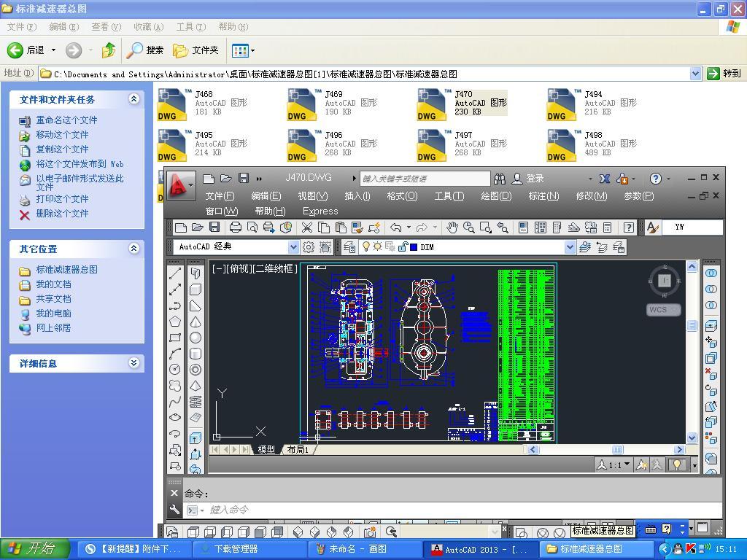The height and width of the screenshot is (560, 747).
Task: Open the AutoCAD 经典 workspace dropdown
Action: [x=293, y=247]
